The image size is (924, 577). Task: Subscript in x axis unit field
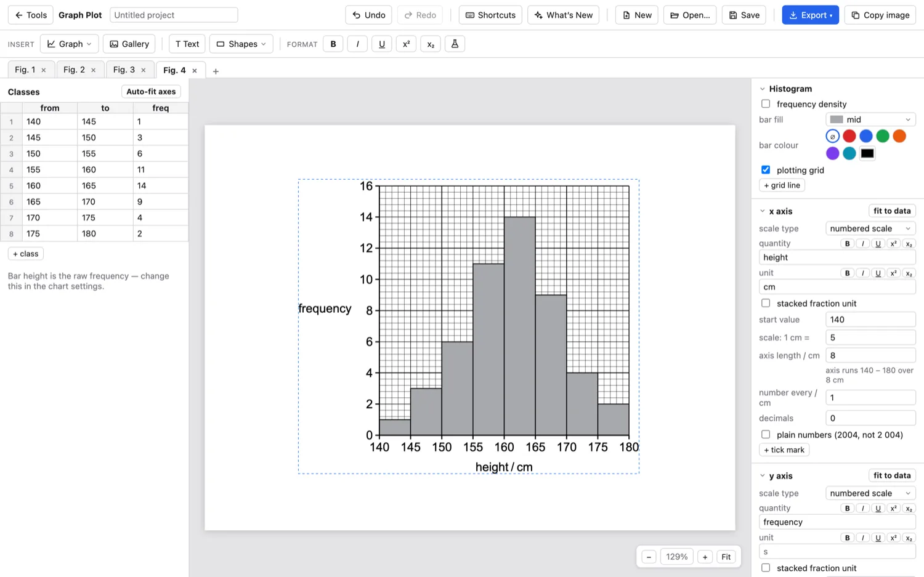click(x=909, y=273)
